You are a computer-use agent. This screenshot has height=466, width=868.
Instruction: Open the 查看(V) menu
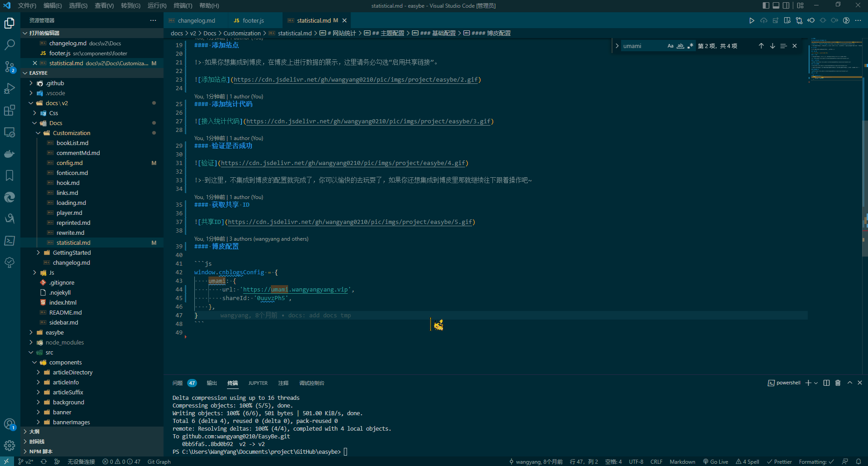point(104,5)
